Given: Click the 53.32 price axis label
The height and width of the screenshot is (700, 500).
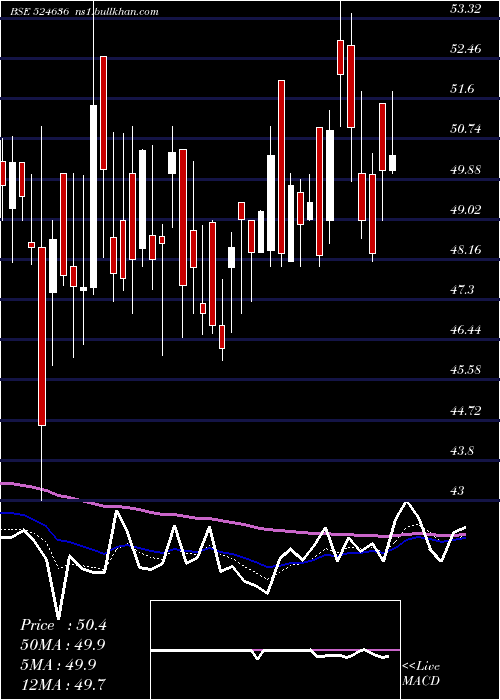Looking at the screenshot, I should tap(466, 8).
